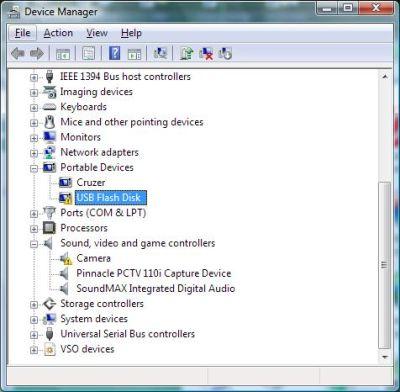Expand Universal Serial Bus controllers
Image resolution: width=400 pixels, height=392 pixels.
tap(34, 335)
